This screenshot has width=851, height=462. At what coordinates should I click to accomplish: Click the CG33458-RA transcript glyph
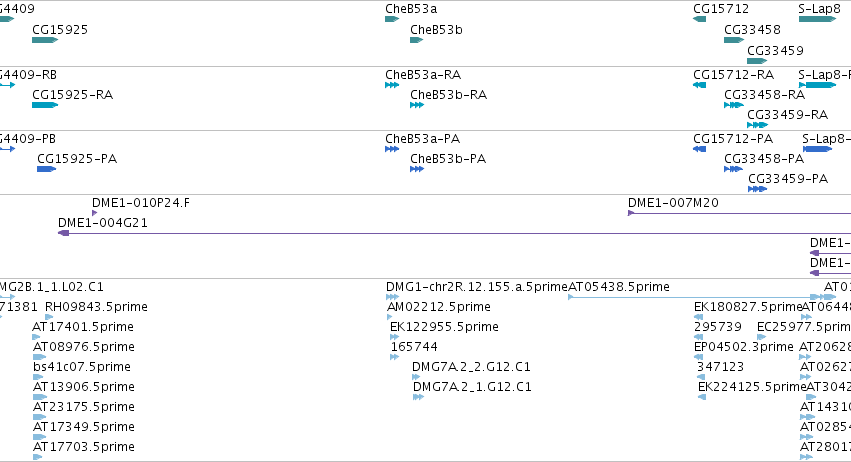tap(734, 105)
